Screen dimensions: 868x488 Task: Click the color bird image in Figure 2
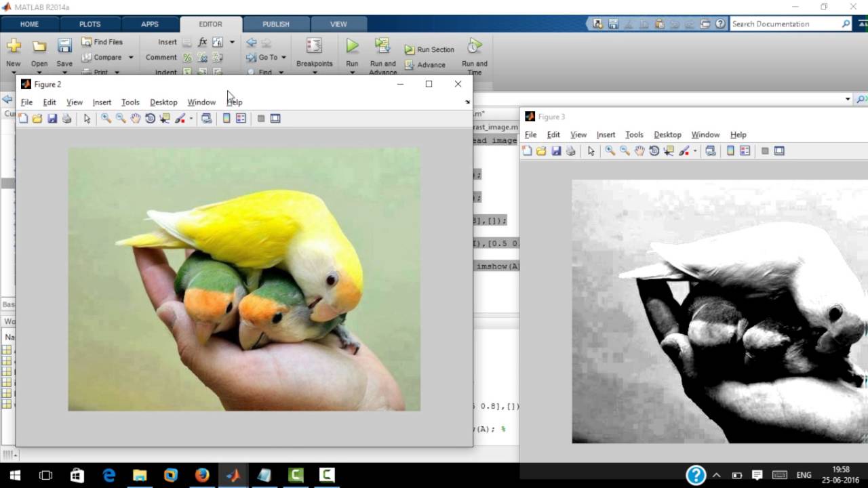pos(244,279)
